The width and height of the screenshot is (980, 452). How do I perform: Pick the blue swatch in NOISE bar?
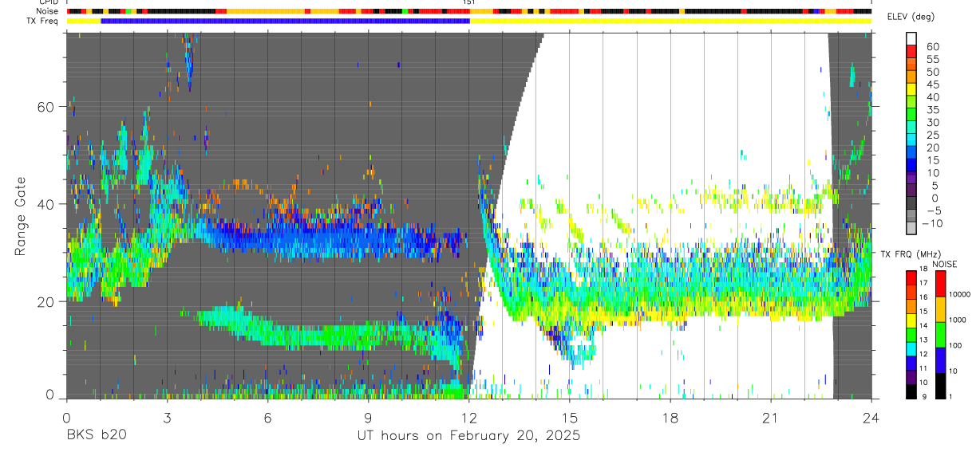[939, 360]
